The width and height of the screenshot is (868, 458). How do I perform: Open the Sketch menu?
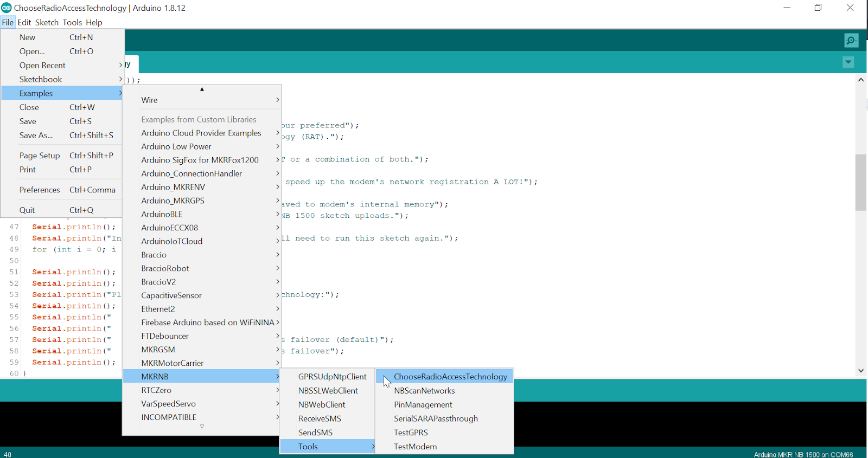pyautogui.click(x=47, y=22)
